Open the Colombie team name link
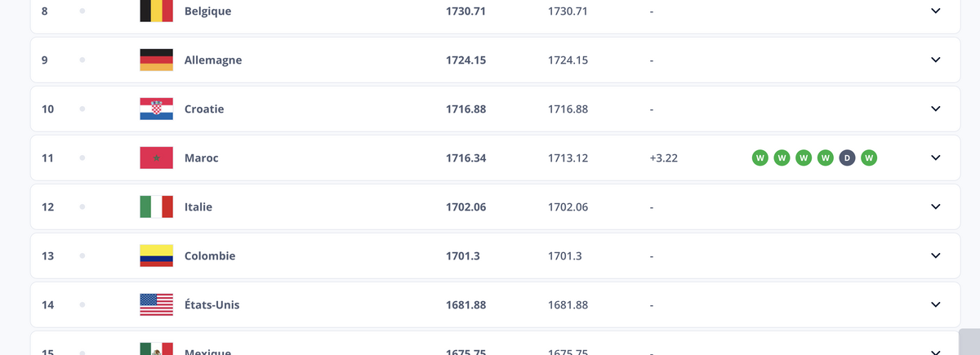This screenshot has width=980, height=355. point(210,255)
